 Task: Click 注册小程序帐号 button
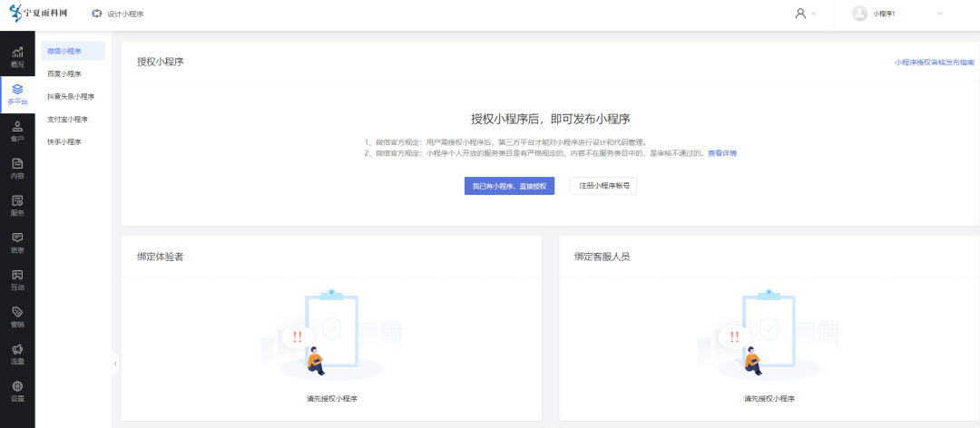(x=603, y=186)
